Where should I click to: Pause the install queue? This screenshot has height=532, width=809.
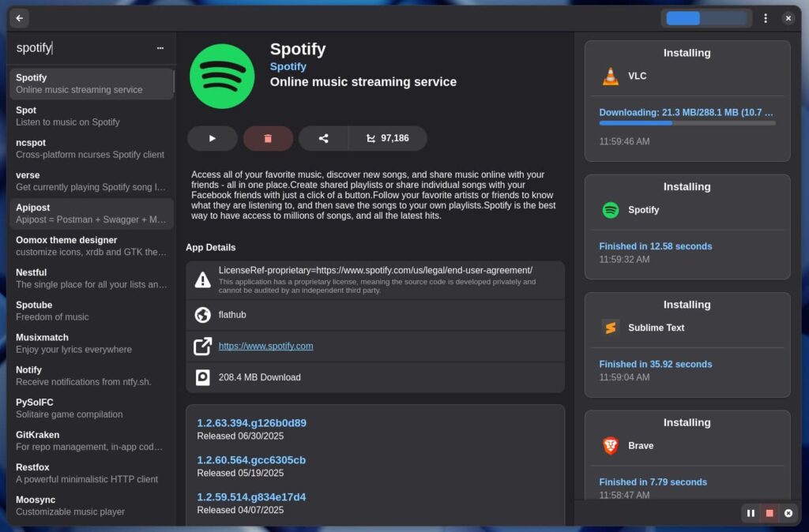pos(751,513)
